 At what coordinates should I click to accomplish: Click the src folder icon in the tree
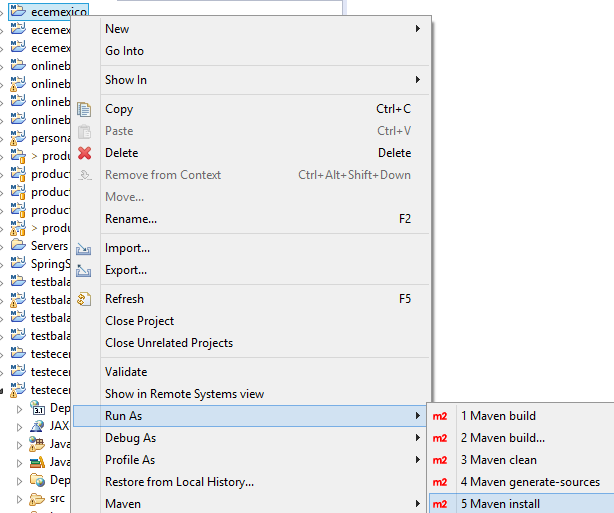click(37, 498)
